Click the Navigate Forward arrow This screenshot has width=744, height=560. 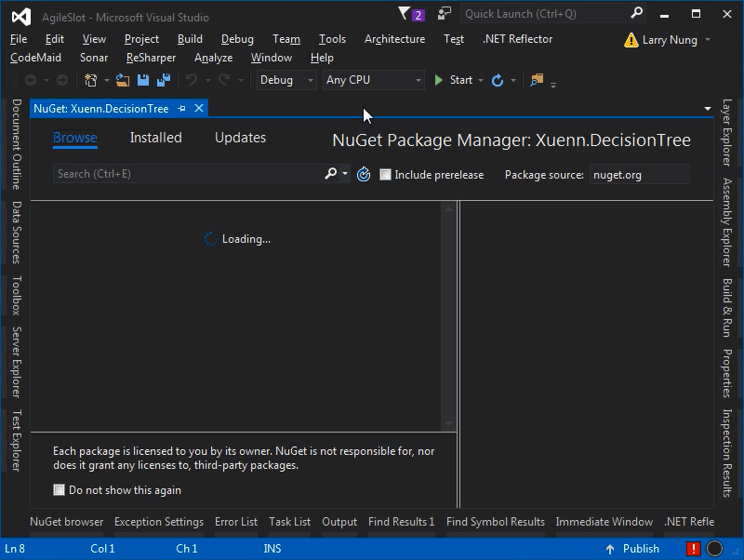tap(62, 80)
